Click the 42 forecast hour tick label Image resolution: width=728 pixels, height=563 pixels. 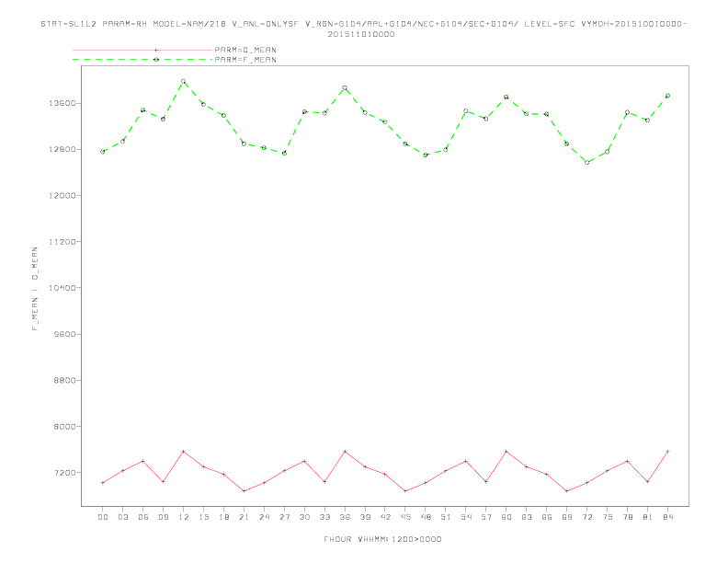[385, 517]
